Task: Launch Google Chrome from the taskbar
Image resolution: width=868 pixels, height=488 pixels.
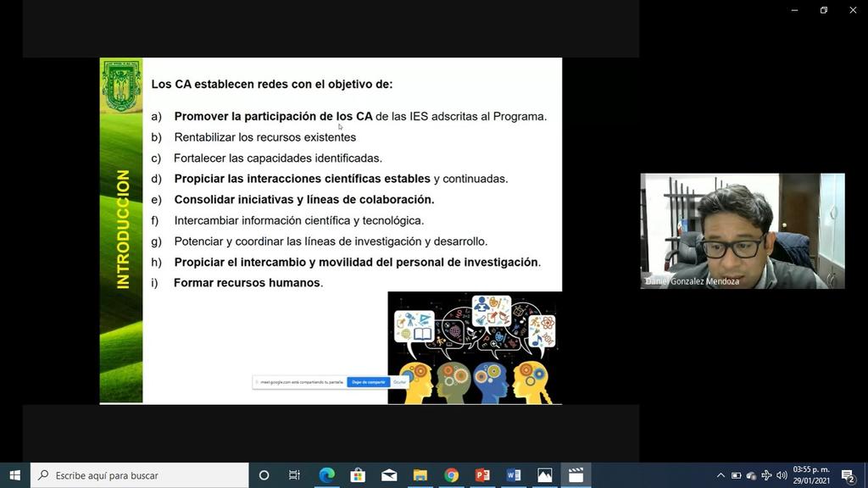Action: pos(450,475)
